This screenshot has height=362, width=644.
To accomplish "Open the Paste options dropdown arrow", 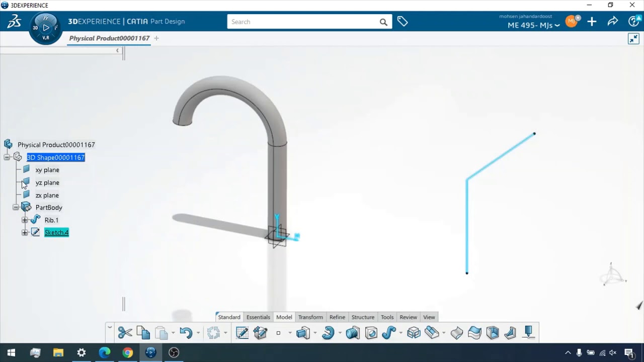I will [173, 333].
